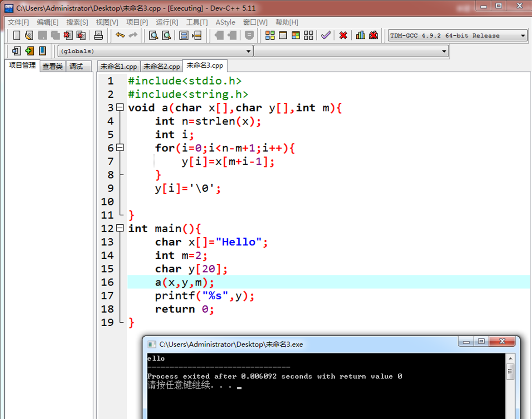
Task: Collapse the main function fold at line 12
Action: (120, 228)
